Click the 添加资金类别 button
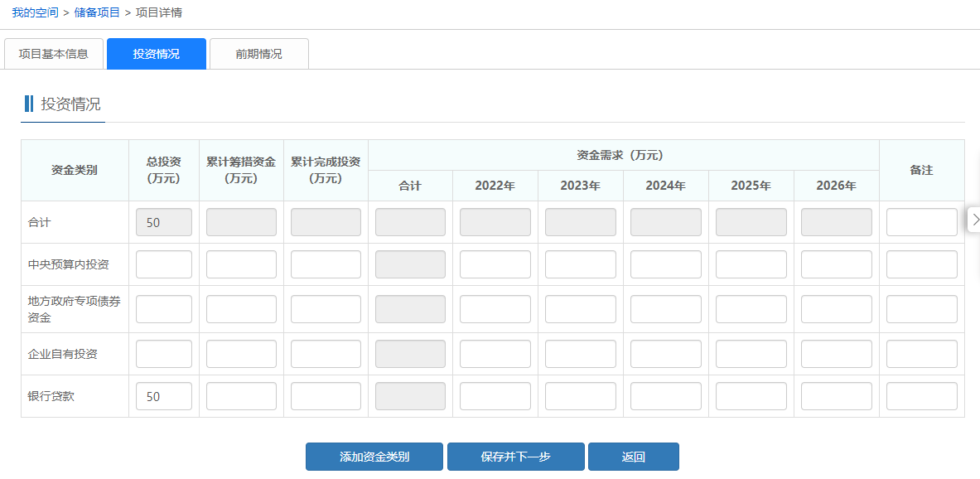The height and width of the screenshot is (479, 980). click(x=374, y=457)
